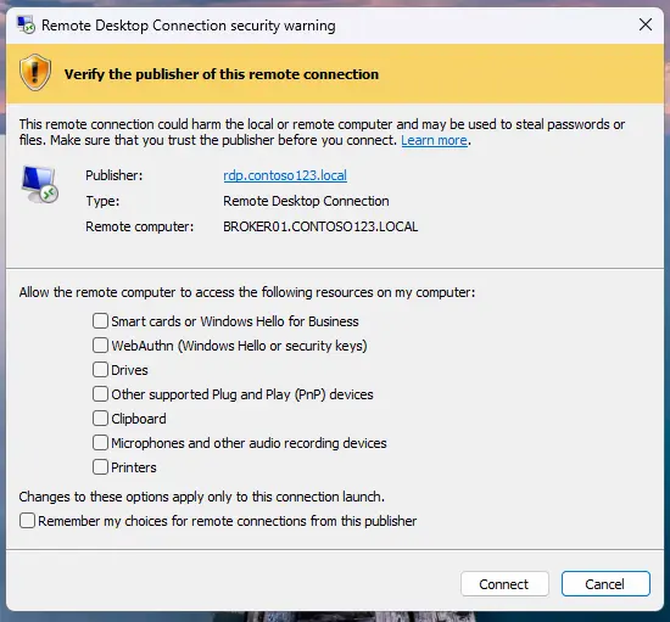Allow access to Drives
The width and height of the screenshot is (670, 622).
(x=100, y=370)
